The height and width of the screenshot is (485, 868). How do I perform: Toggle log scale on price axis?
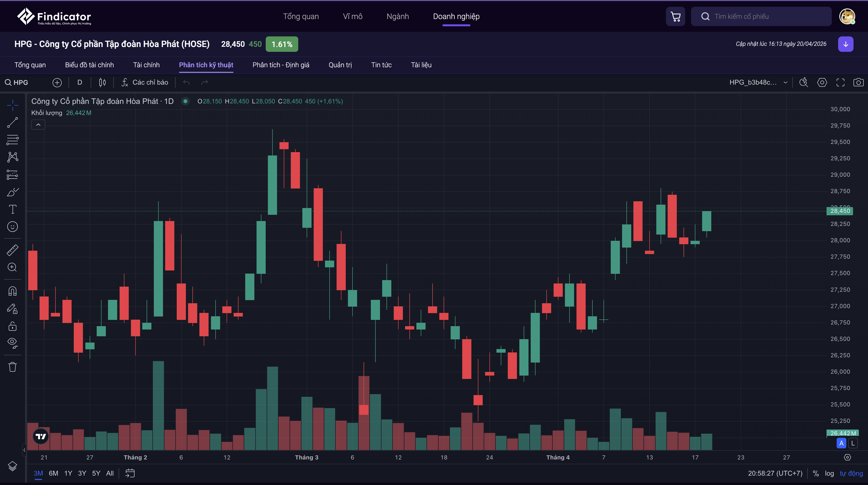(829, 473)
